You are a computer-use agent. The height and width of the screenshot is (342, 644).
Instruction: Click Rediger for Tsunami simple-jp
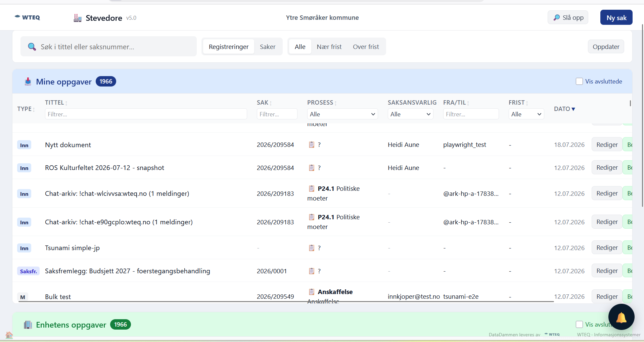[x=607, y=247]
